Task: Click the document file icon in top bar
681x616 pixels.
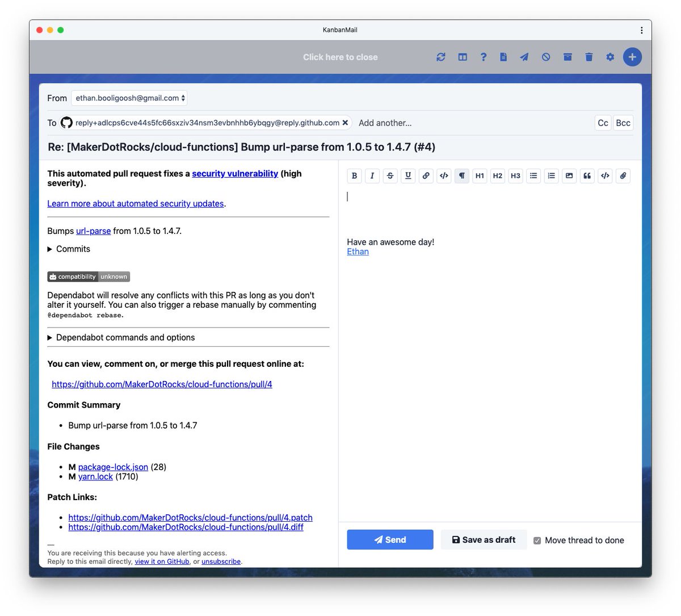Action: (503, 57)
